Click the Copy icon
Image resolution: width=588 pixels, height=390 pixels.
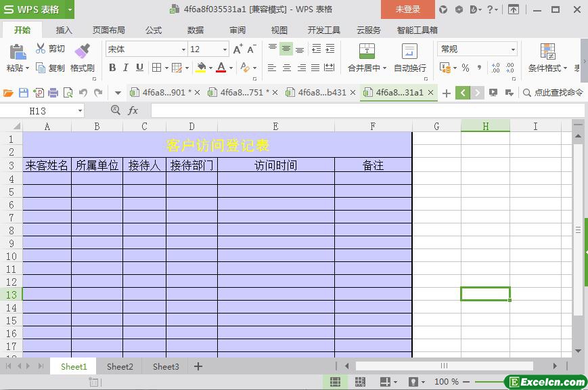tap(41, 68)
